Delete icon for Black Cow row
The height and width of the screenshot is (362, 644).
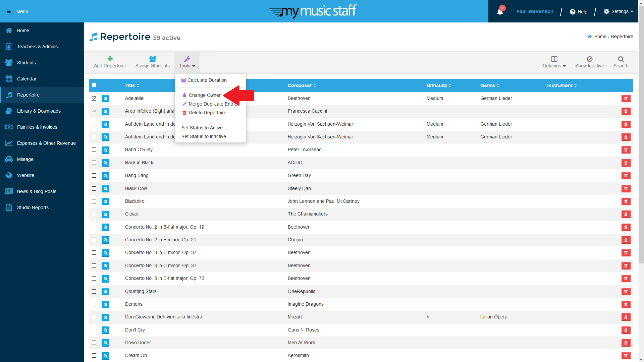click(626, 189)
